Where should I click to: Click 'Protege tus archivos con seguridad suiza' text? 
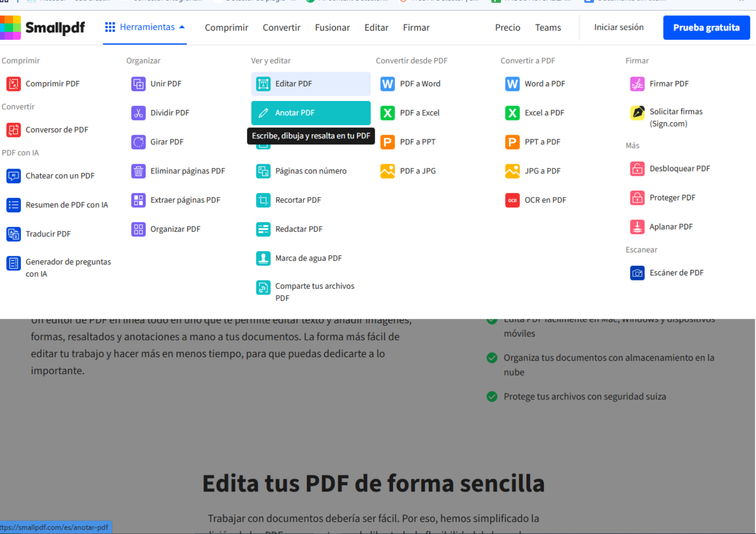585,397
